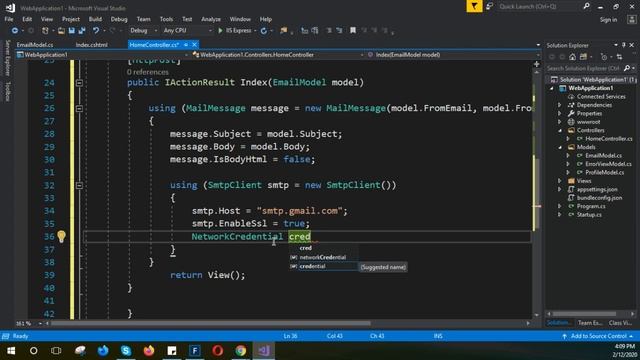Switch to the Team Explorer bottom tab
Screen dimensions: 640x360
[x=590, y=323]
